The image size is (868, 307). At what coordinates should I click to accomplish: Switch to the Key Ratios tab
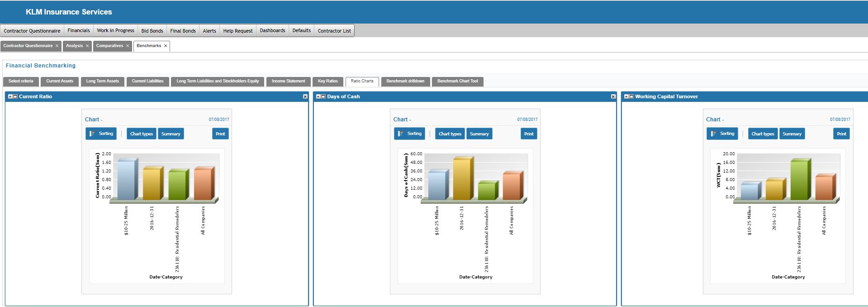pos(327,81)
